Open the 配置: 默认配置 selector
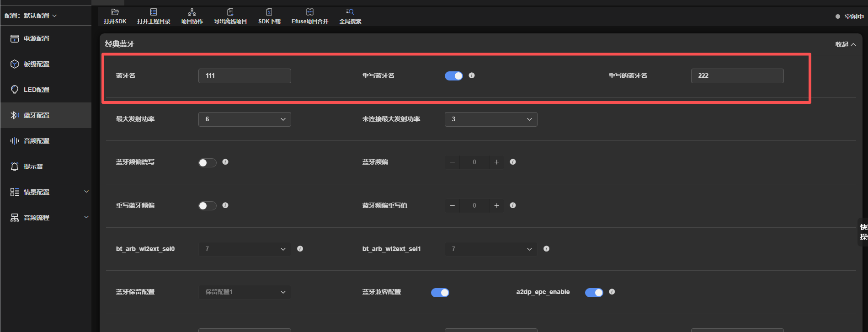Viewport: 868px width, 332px height. click(x=31, y=16)
